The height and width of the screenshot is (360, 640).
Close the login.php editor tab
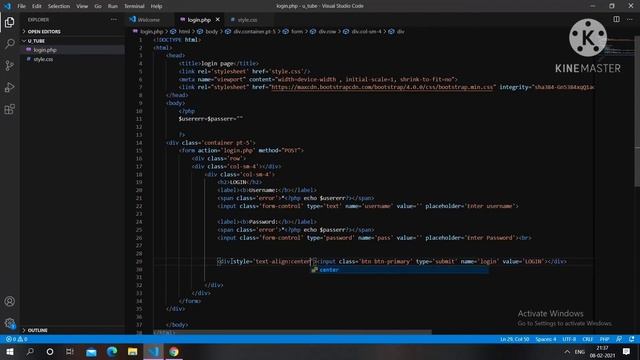[218, 20]
